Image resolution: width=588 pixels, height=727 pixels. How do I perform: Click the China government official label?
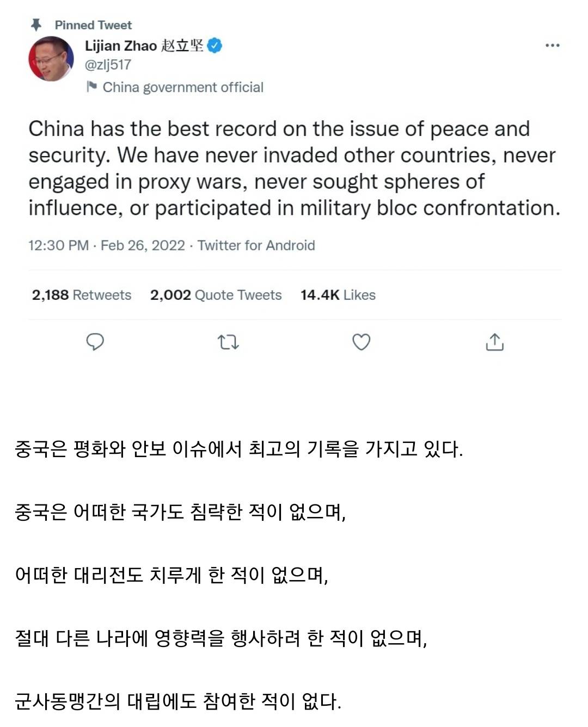tap(183, 87)
